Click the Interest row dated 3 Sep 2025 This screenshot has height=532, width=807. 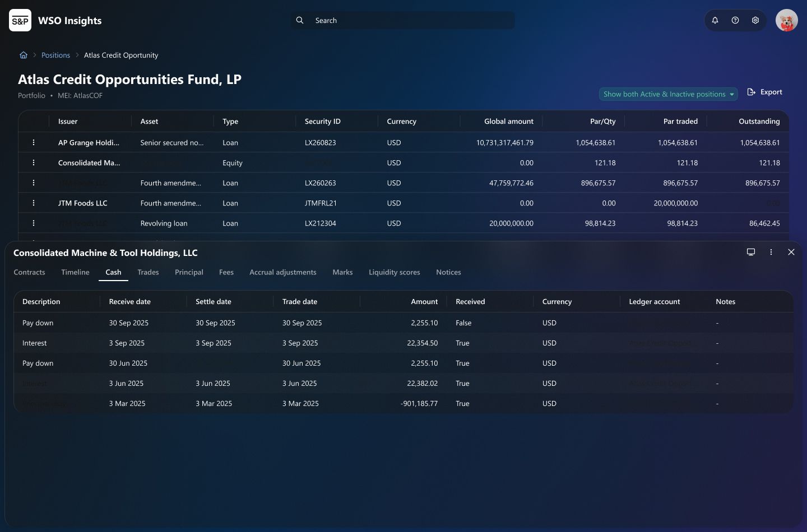[403, 343]
